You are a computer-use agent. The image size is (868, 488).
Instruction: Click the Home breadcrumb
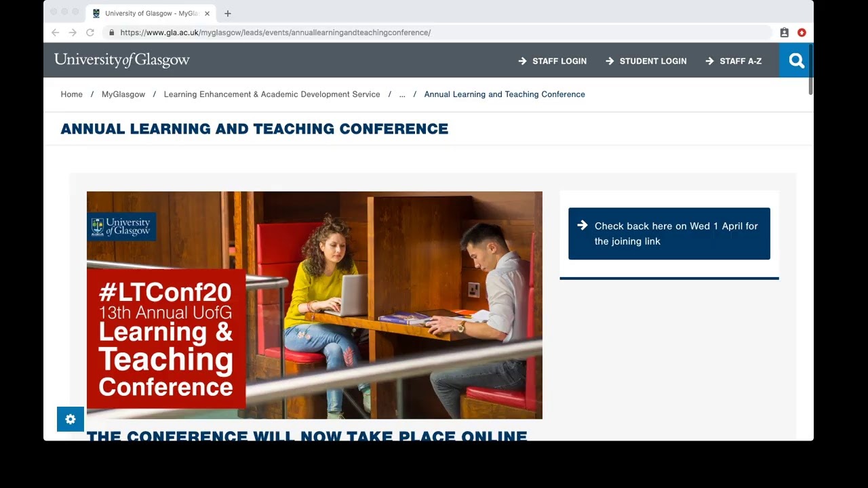72,94
